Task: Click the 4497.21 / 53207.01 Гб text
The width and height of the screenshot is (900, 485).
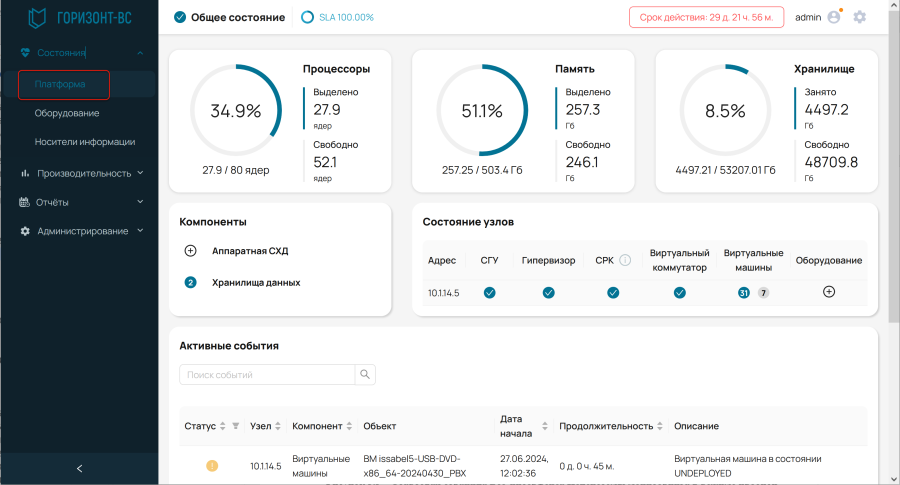Action: [x=726, y=170]
